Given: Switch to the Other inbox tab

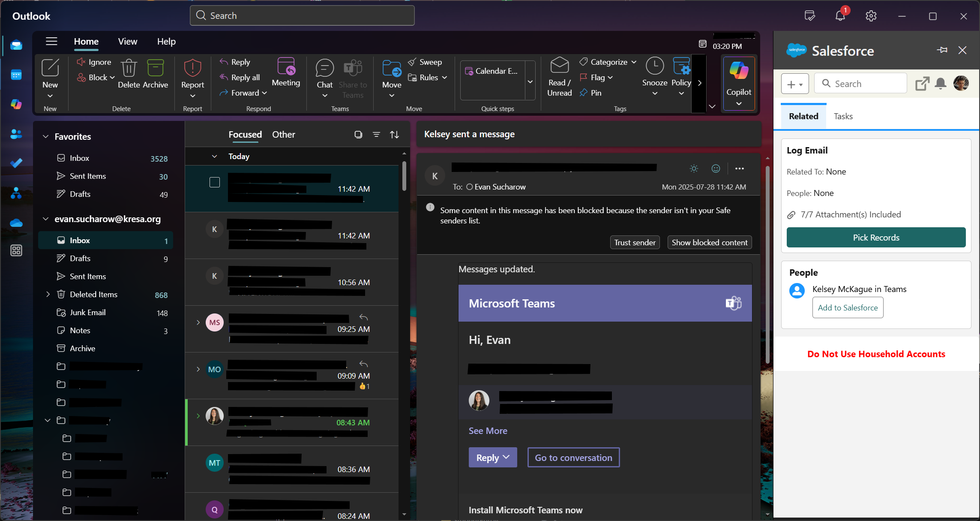Looking at the screenshot, I should (284, 134).
